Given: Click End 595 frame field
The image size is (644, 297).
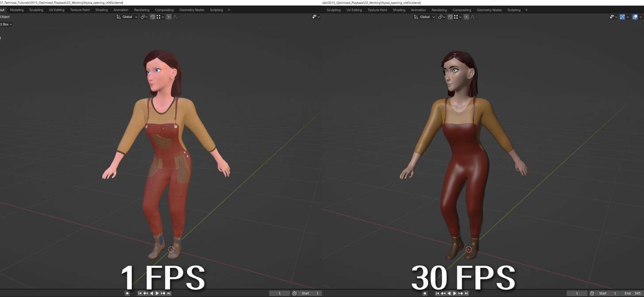Looking at the screenshot, I should coord(633,293).
